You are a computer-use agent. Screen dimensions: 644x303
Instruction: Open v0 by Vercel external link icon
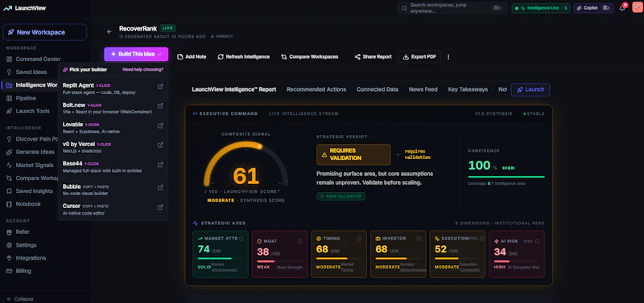(x=160, y=145)
